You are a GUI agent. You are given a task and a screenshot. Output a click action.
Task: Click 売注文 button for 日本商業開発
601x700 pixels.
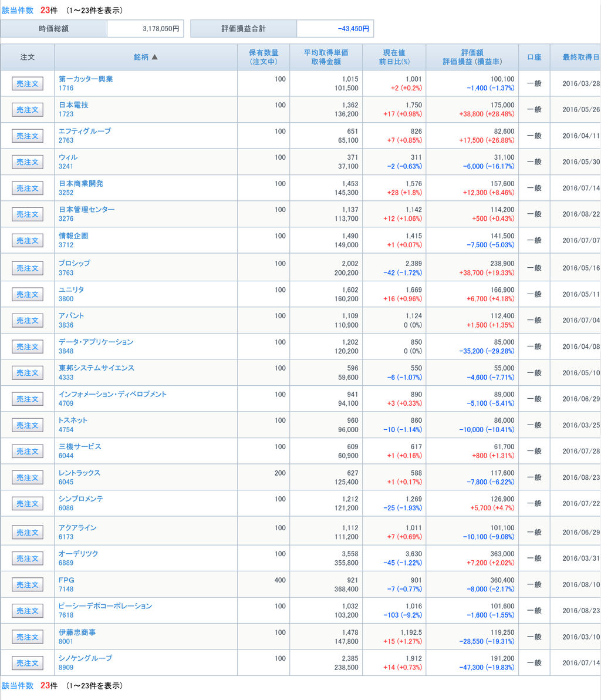[x=27, y=189]
